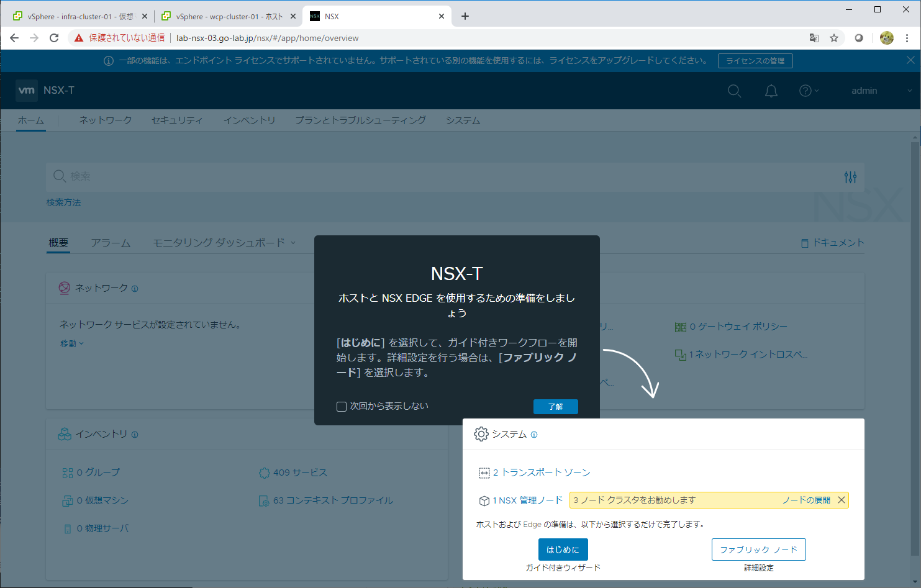Go to ホーム tab
The height and width of the screenshot is (588, 921).
(31, 120)
